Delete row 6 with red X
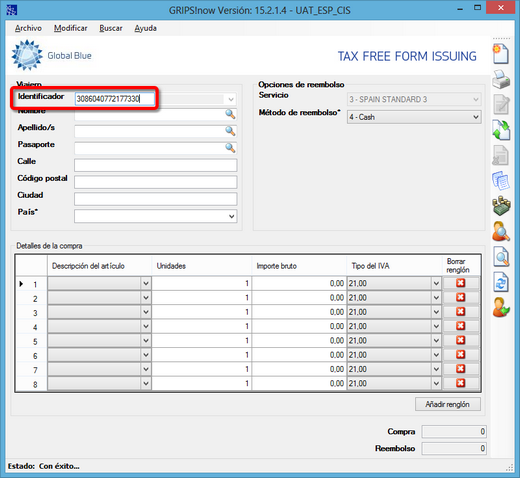This screenshot has width=520, height=478. coord(461,354)
